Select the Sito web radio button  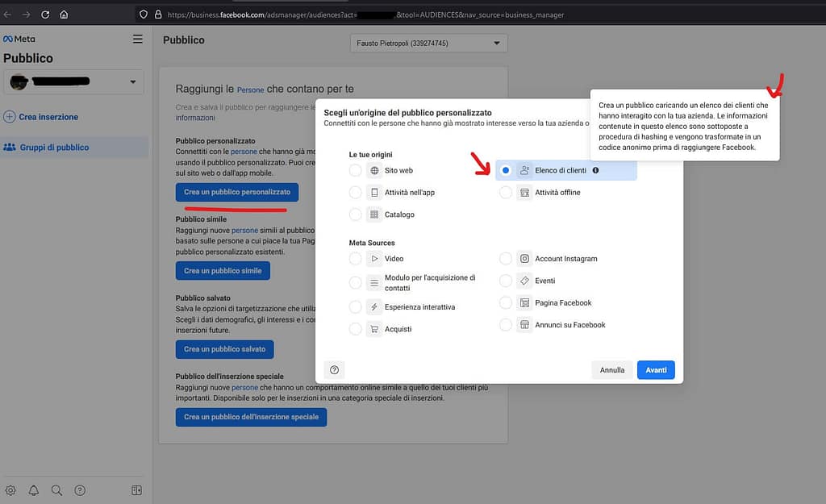pos(356,171)
